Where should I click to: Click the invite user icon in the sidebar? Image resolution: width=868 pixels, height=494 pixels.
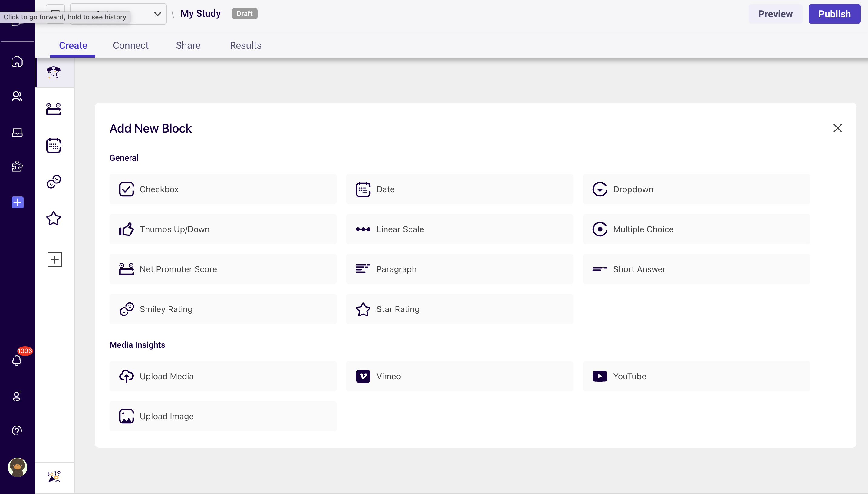[17, 396]
